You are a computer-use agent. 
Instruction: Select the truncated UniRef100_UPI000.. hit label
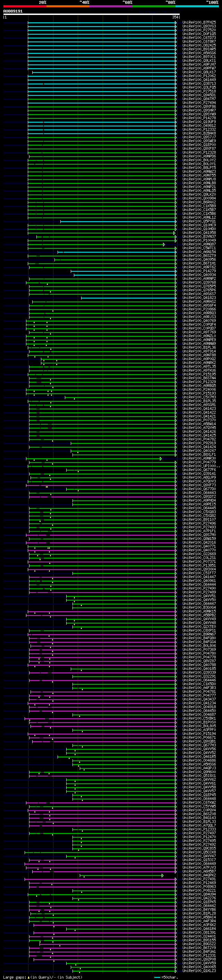(x=201, y=466)
